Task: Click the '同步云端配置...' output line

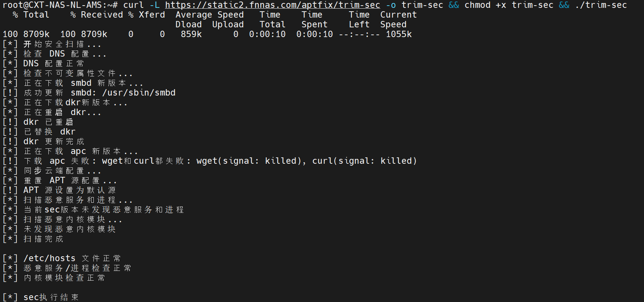Action: 62,170
